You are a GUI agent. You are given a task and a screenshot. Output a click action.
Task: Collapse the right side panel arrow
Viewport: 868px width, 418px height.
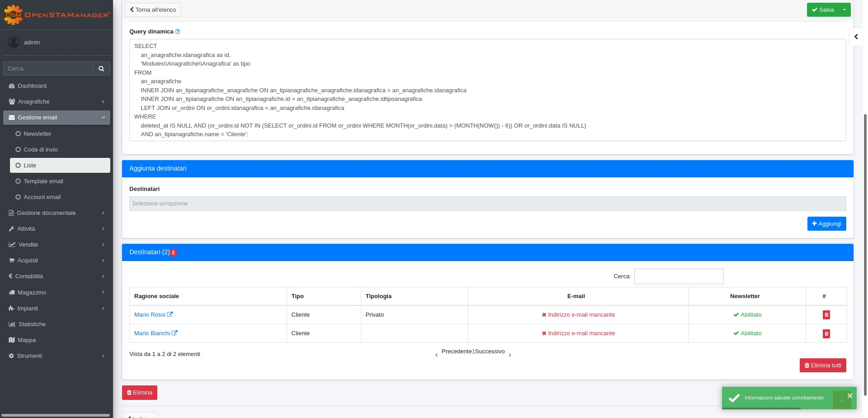pos(856,37)
